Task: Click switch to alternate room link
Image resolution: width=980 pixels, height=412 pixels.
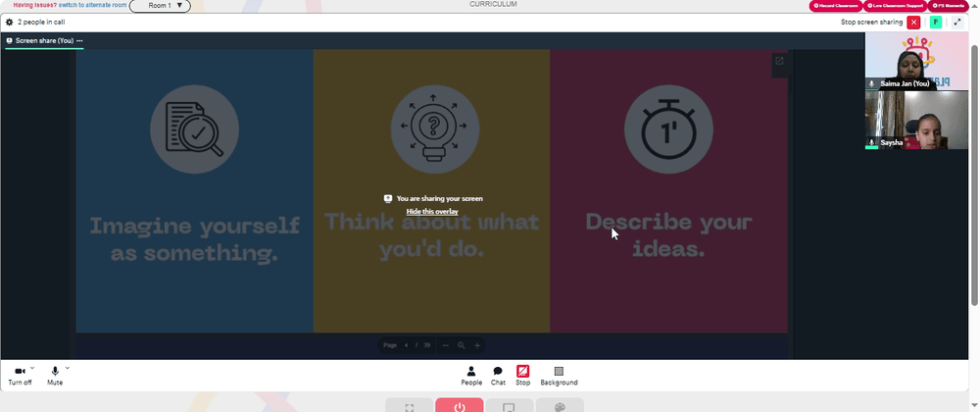Action: point(92,4)
